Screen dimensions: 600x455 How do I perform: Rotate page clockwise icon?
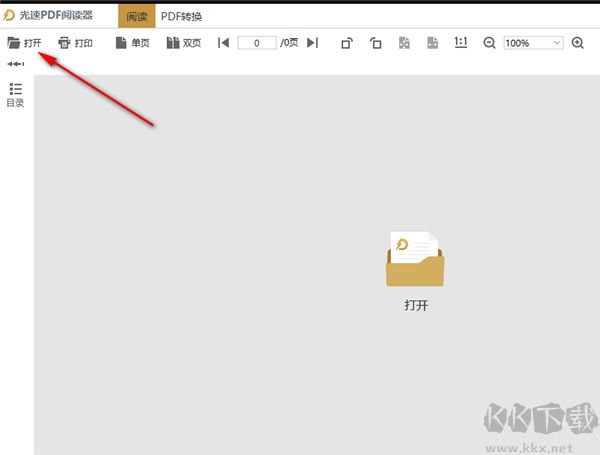point(347,43)
